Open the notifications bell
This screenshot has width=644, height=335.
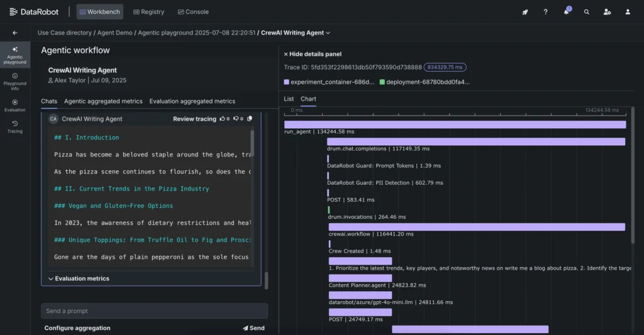(566, 12)
